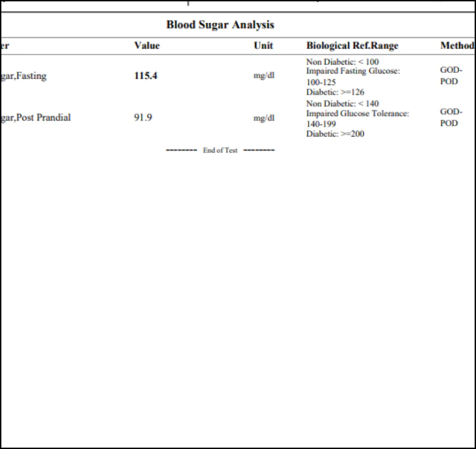Image resolution: width=476 pixels, height=449 pixels.
Task: Click Non Diabetic: < 140 text
Action: 343,103
